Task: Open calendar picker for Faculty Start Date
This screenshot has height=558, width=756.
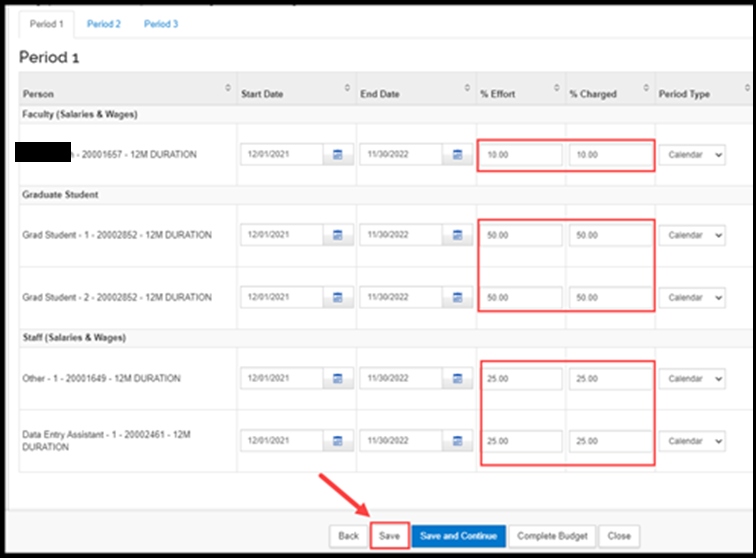Action: pos(337,155)
